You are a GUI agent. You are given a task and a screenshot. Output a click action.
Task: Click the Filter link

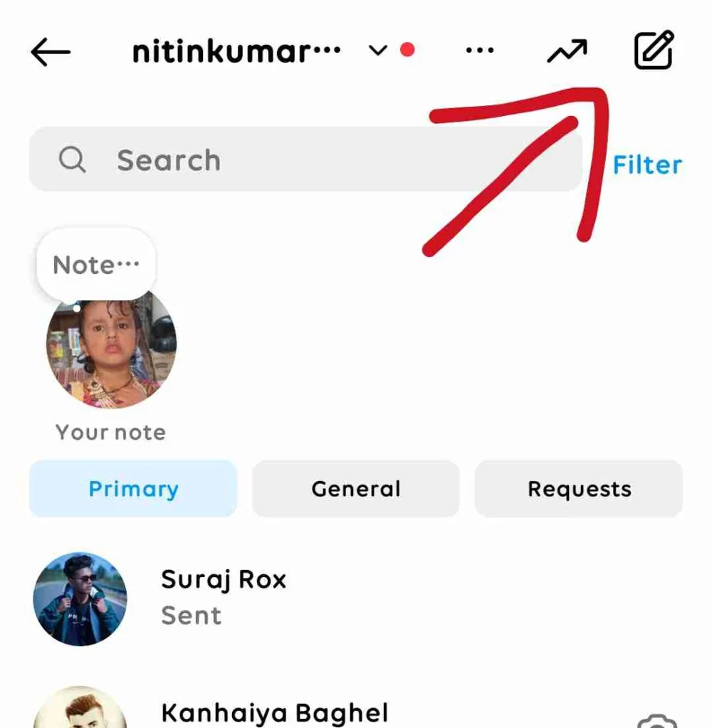click(647, 165)
